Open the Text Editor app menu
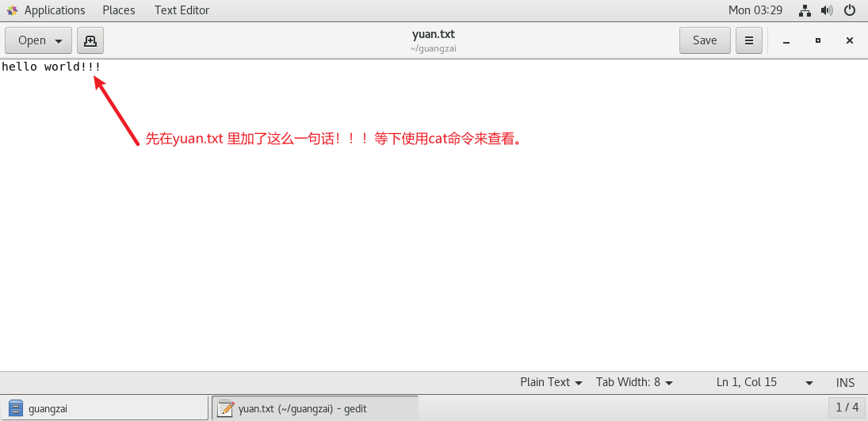The height and width of the screenshot is (421, 868). click(182, 10)
